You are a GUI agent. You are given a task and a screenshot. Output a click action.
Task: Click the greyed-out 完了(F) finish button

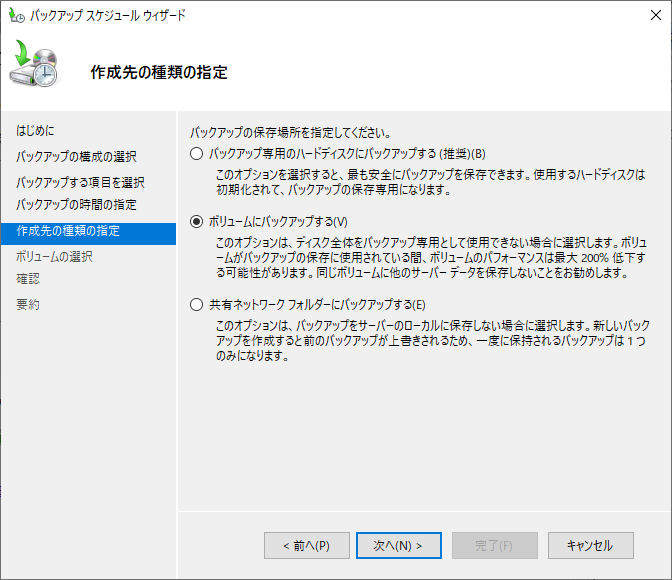(x=493, y=545)
